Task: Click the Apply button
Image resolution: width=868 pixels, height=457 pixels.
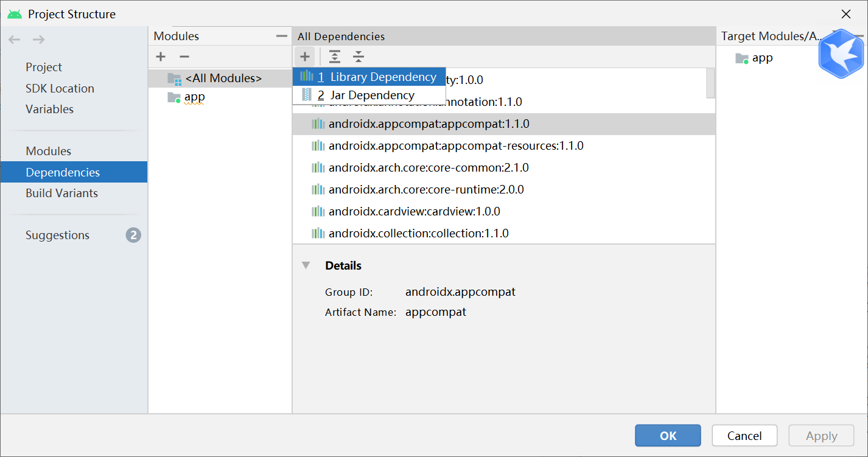Action: 821,436
